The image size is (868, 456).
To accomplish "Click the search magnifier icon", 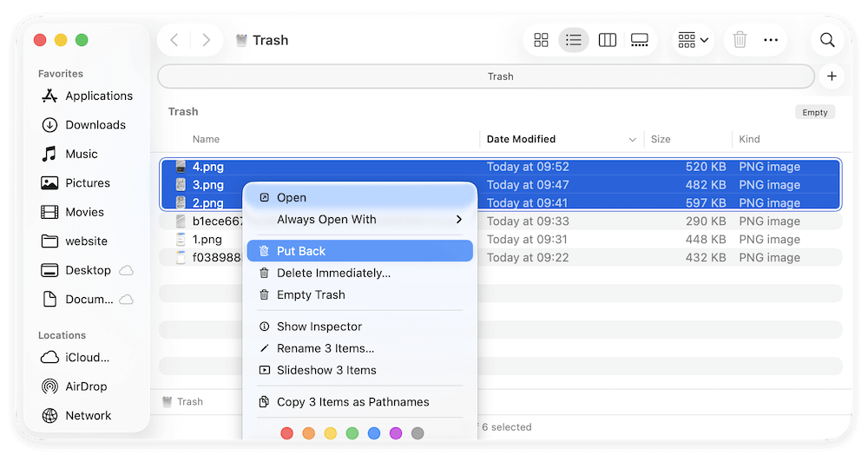I will [x=827, y=40].
